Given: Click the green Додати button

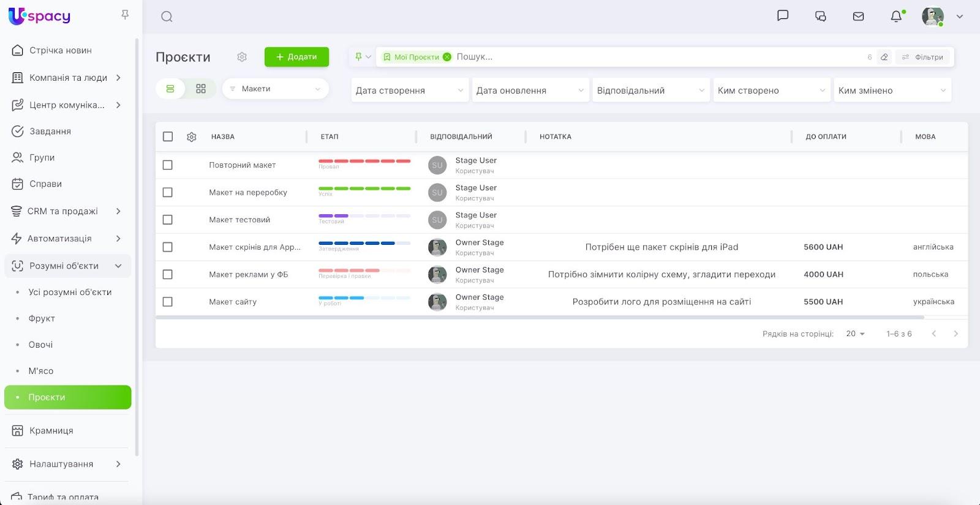Looking at the screenshot, I should (296, 57).
